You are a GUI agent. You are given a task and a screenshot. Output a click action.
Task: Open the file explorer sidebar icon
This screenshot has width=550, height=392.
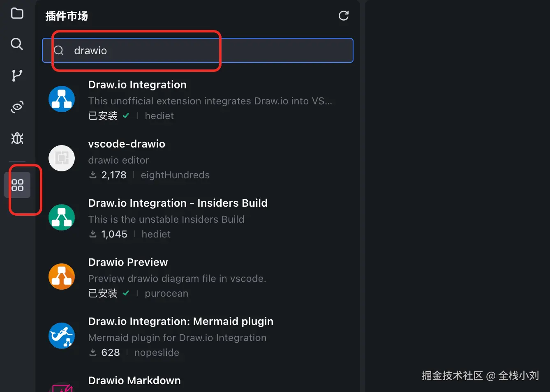(x=17, y=13)
